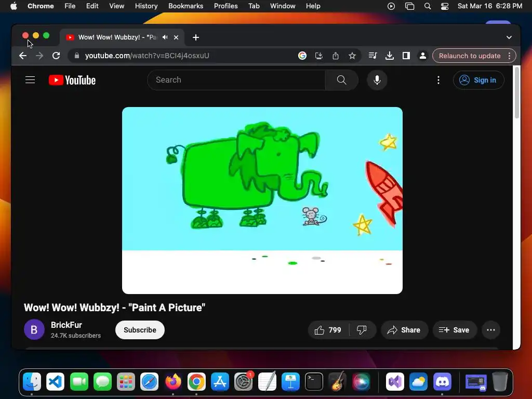Open Chrome profile icon

click(x=423, y=56)
